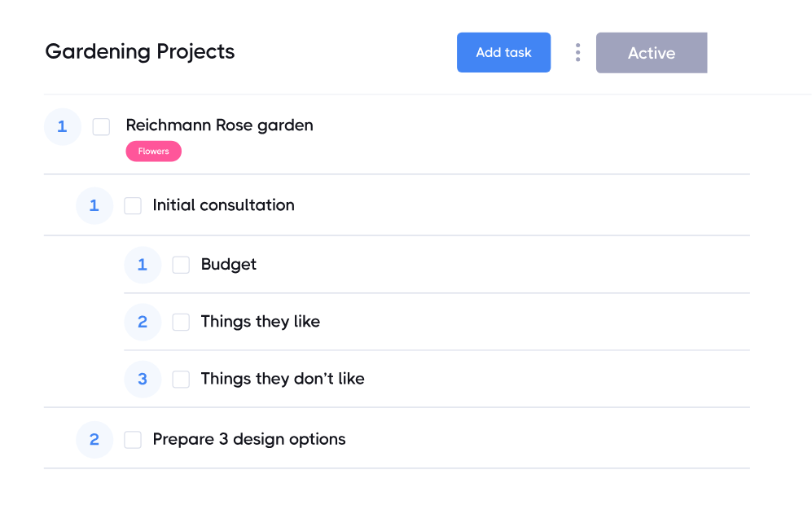Click number badge 3 next to Things they don't like
This screenshot has height=514, width=812.
(x=143, y=379)
